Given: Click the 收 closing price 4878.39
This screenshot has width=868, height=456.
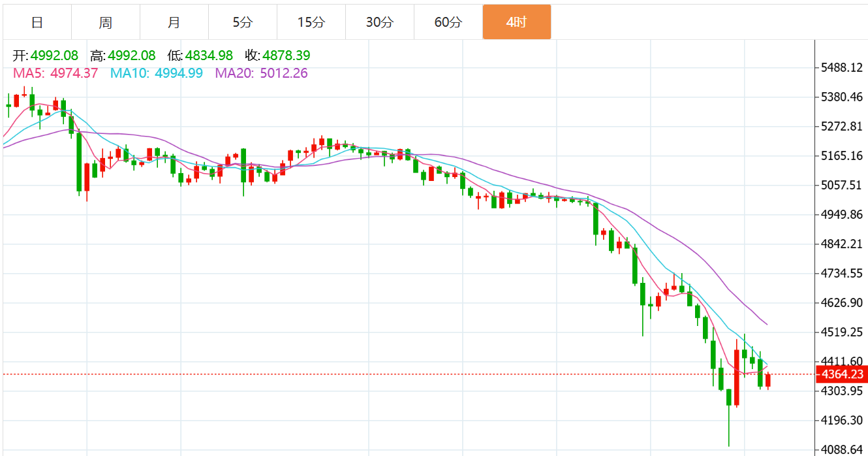Looking at the screenshot, I should click(x=287, y=56).
